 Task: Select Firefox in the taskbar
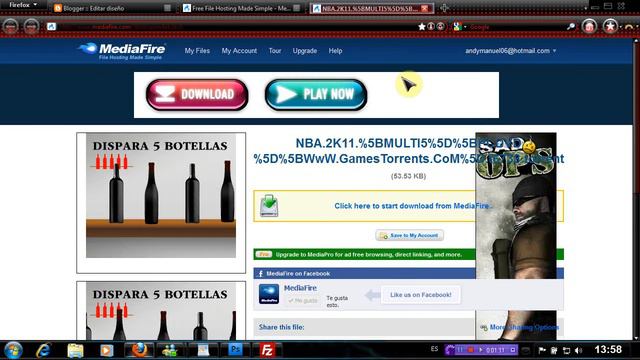tap(139, 350)
